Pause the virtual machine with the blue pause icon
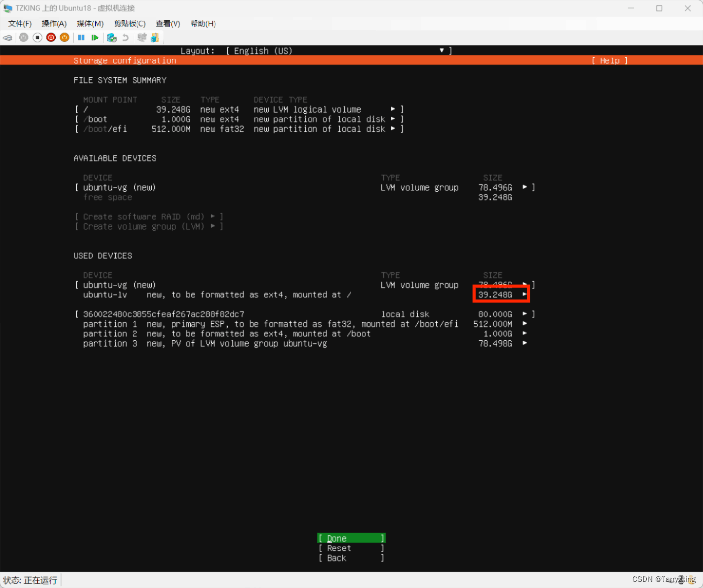Image resolution: width=703 pixels, height=588 pixels. click(81, 38)
